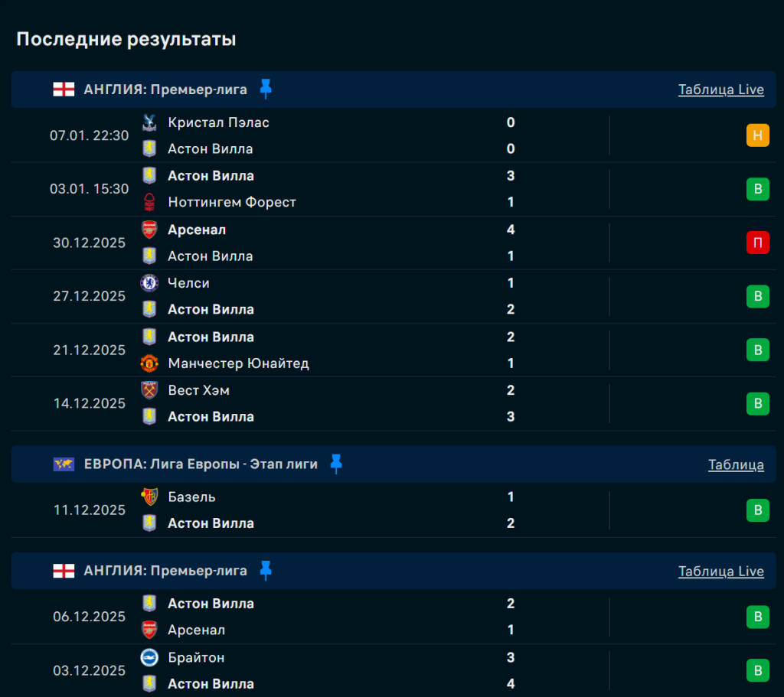Toggle pin on the top Премьер-лига header
This screenshot has height=697, width=784.
point(266,90)
